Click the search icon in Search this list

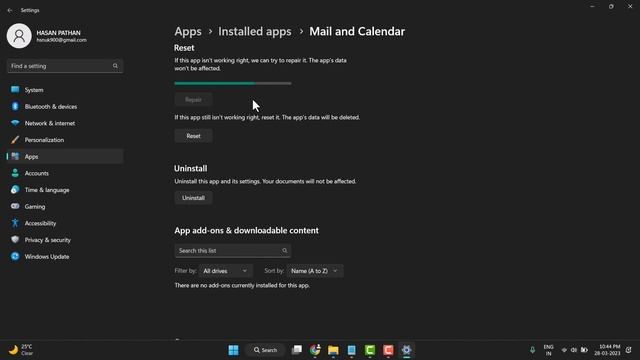click(x=284, y=251)
